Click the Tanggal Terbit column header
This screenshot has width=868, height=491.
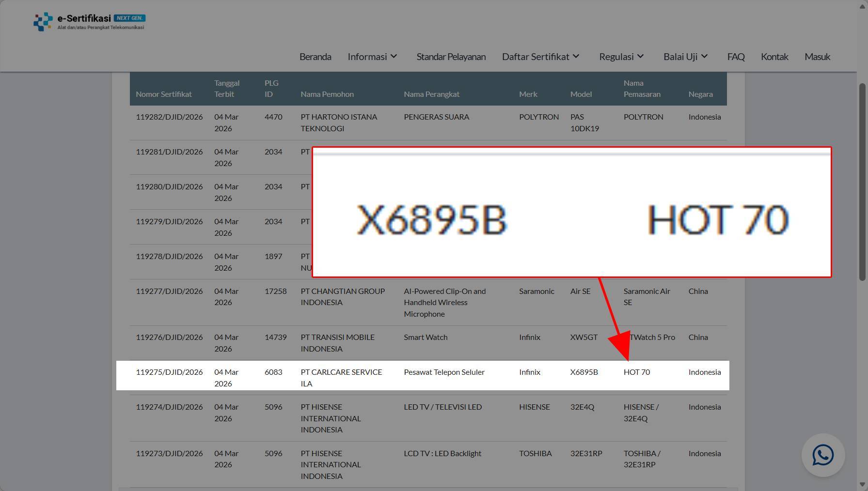[227, 89]
